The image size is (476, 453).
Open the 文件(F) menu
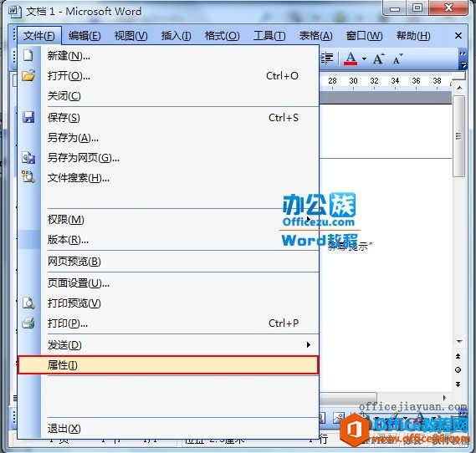click(x=39, y=36)
